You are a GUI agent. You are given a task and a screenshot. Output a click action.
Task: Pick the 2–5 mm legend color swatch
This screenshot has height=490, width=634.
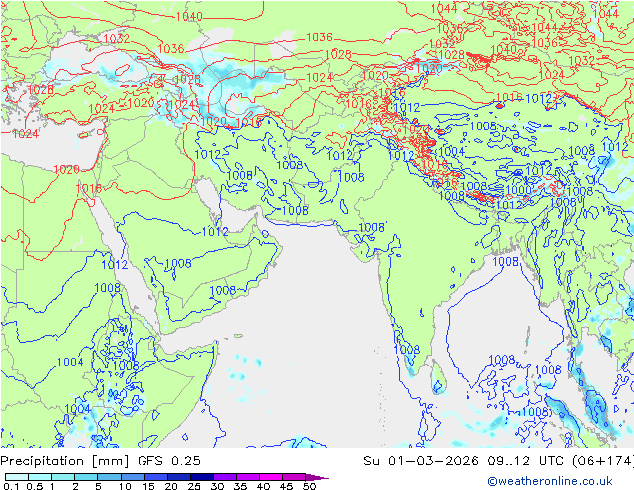coord(86,477)
